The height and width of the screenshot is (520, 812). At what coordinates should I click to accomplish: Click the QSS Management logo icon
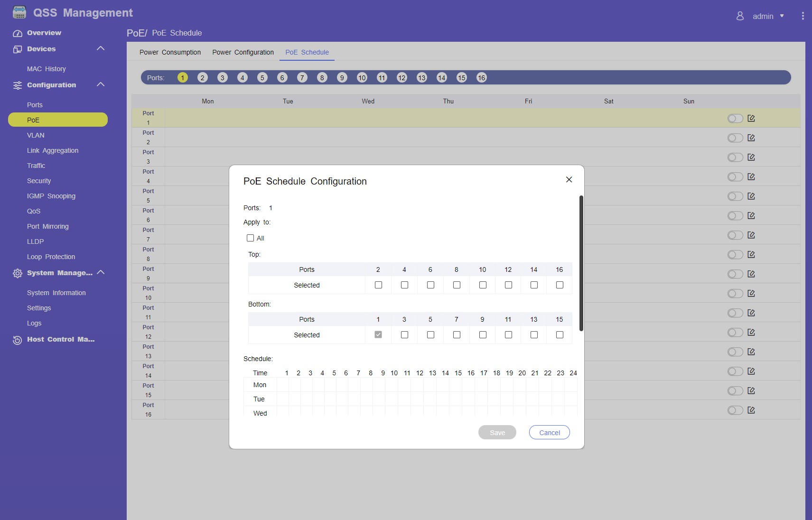[19, 12]
